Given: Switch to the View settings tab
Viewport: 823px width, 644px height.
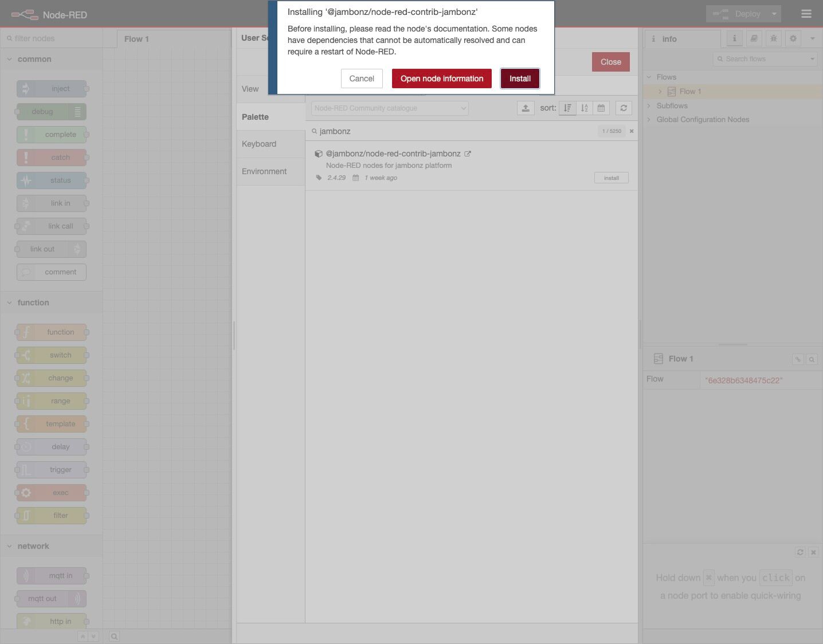Looking at the screenshot, I should click(x=271, y=89).
